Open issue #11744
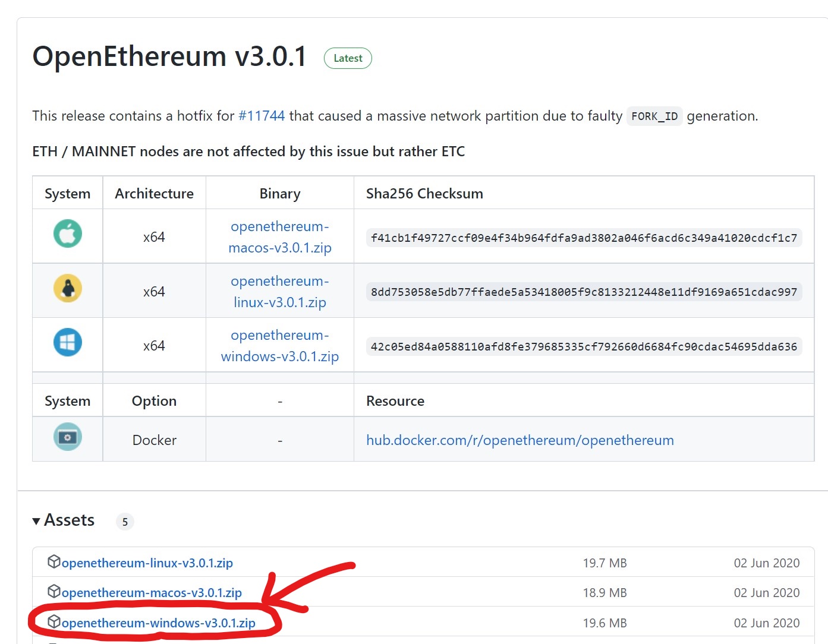This screenshot has width=828, height=644. 261,116
